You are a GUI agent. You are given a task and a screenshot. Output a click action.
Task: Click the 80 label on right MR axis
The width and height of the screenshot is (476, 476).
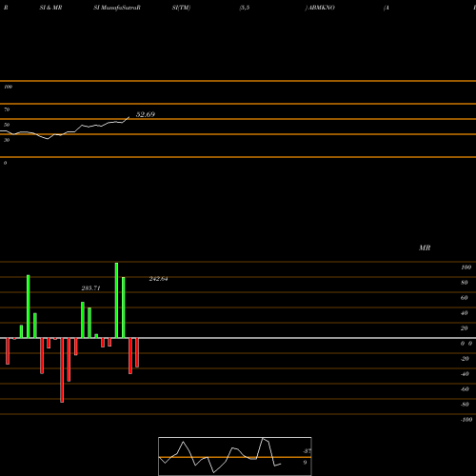point(464,283)
